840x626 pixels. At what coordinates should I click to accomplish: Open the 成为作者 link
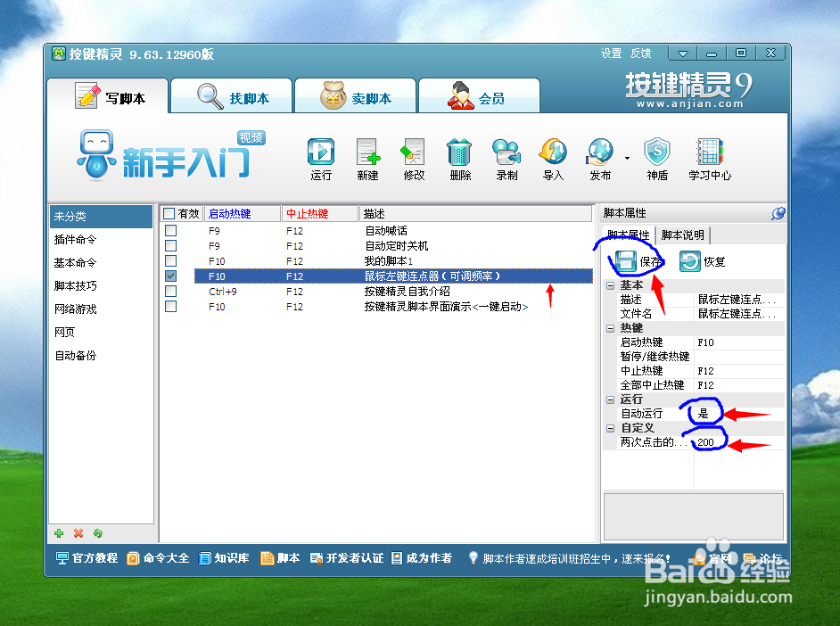point(422,558)
